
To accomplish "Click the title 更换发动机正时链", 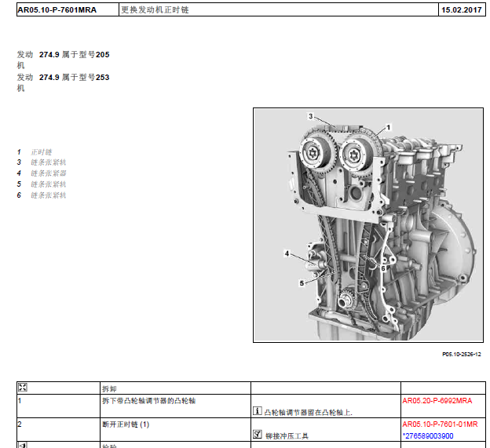I will point(155,9).
